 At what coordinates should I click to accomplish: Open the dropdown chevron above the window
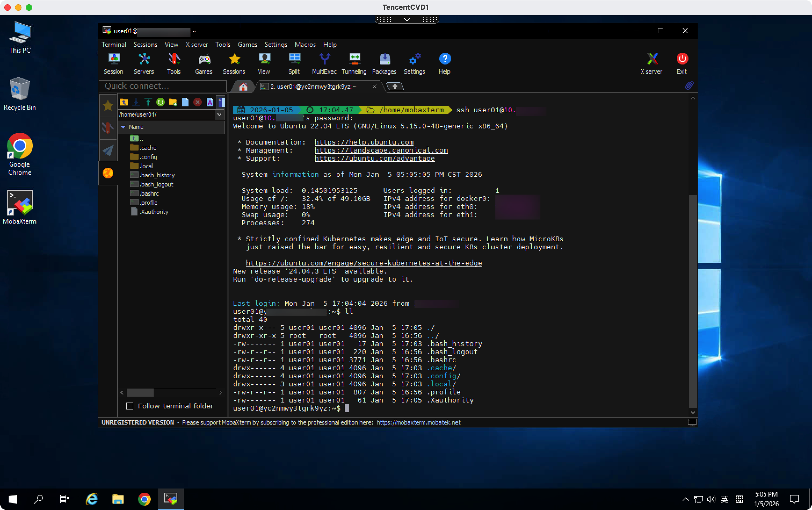tap(407, 19)
